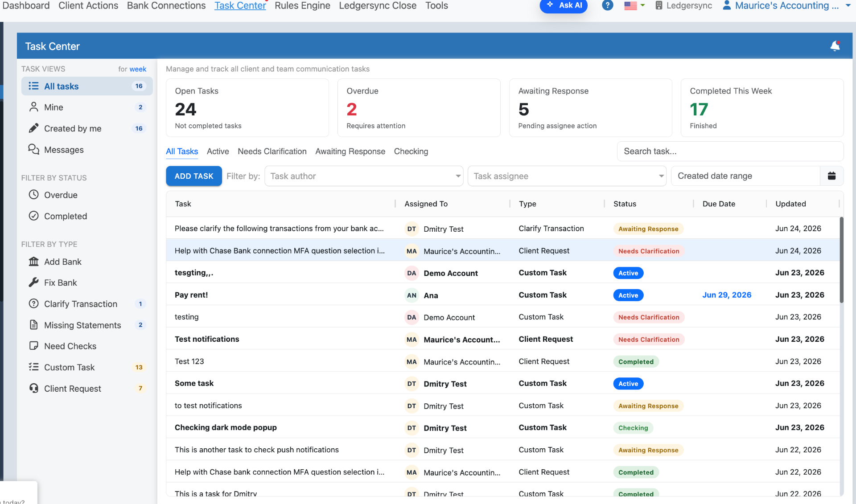Click the Missing Statements document icon
The image size is (856, 504).
(x=33, y=325)
